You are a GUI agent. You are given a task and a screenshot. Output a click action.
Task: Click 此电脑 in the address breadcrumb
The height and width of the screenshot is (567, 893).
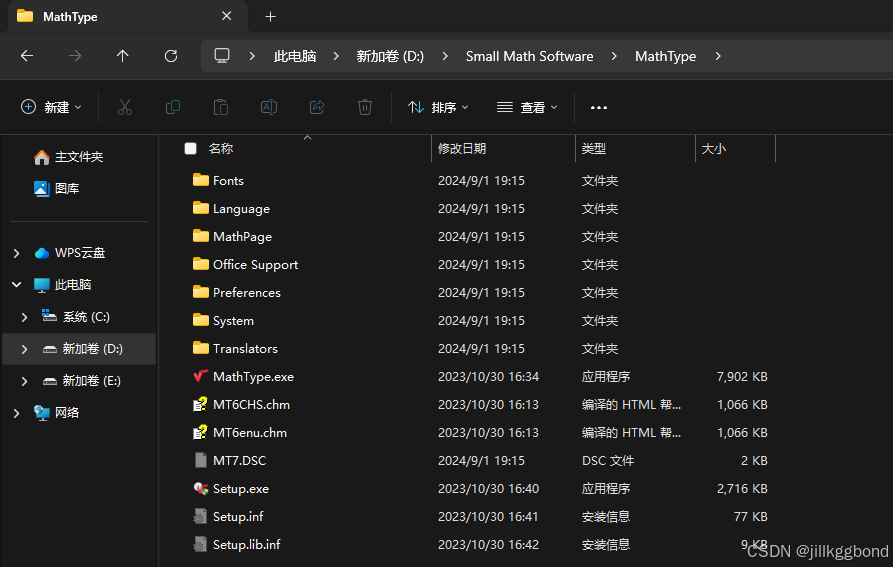click(295, 56)
